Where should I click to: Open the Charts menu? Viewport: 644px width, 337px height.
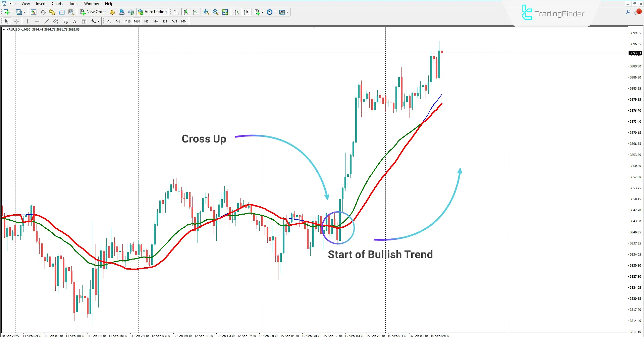coord(57,3)
